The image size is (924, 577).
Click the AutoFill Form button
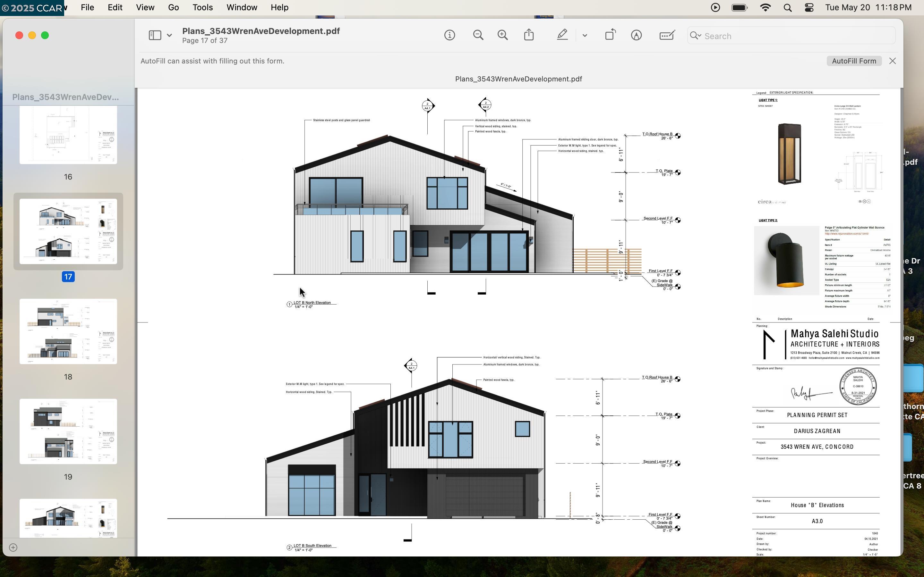(x=854, y=61)
